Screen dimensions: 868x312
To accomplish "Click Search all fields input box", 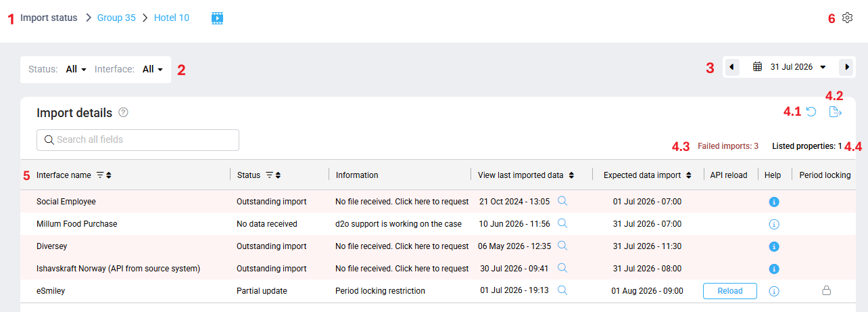I will point(138,140).
